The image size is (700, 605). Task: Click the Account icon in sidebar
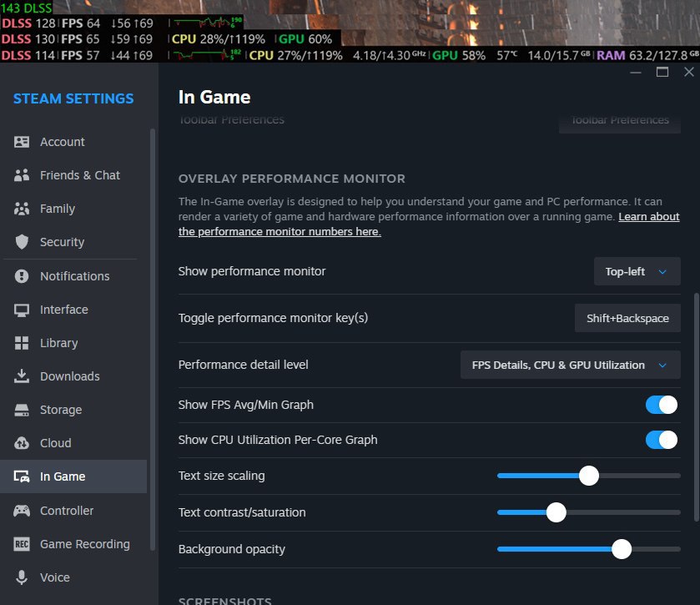(x=23, y=142)
